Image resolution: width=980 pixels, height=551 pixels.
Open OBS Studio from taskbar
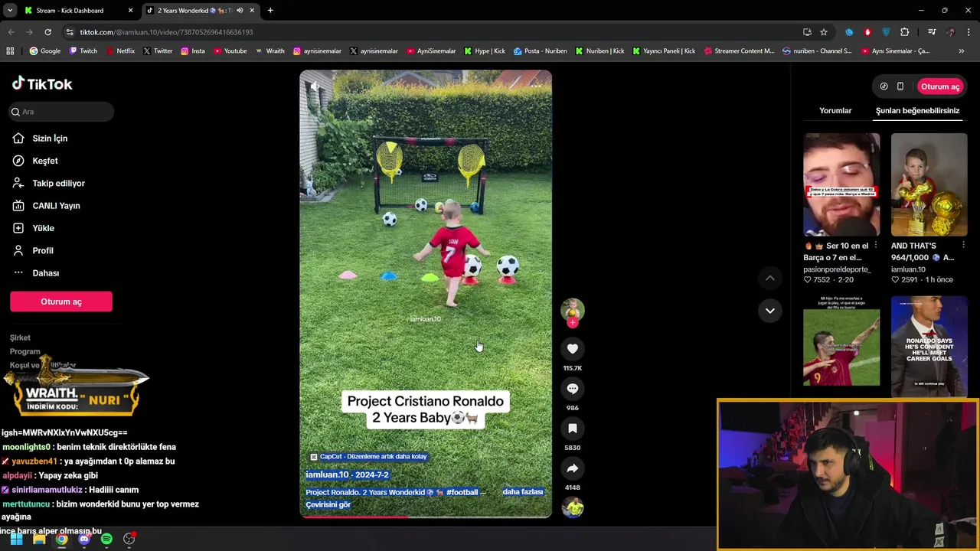point(129,539)
